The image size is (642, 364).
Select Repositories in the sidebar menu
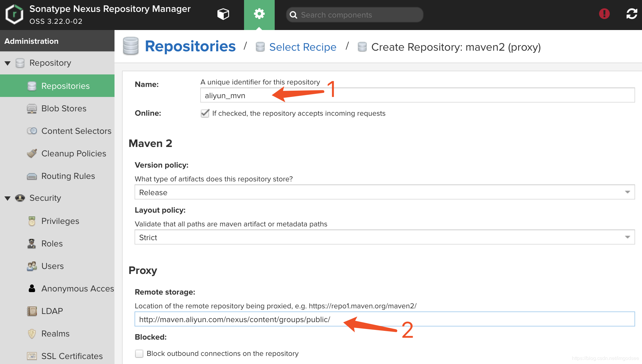pos(65,86)
